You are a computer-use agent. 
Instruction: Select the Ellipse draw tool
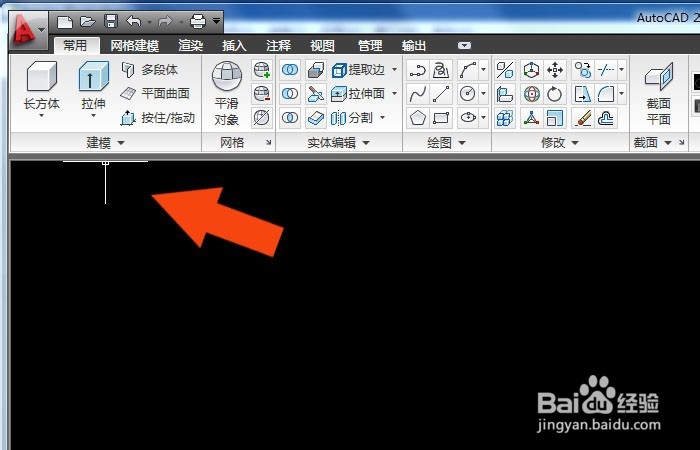(467, 118)
